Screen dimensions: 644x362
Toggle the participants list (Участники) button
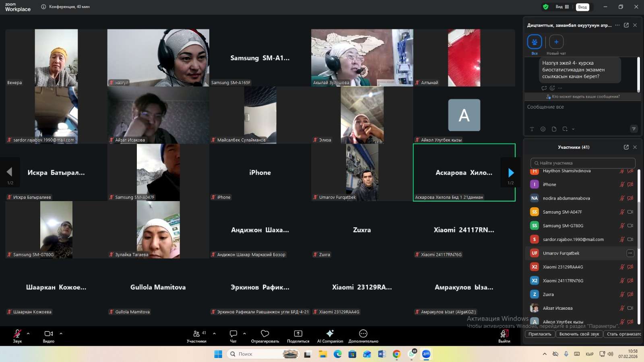click(196, 334)
